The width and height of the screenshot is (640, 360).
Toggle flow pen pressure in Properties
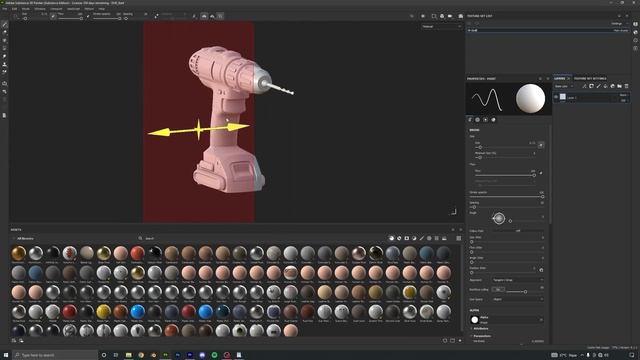[x=541, y=173]
